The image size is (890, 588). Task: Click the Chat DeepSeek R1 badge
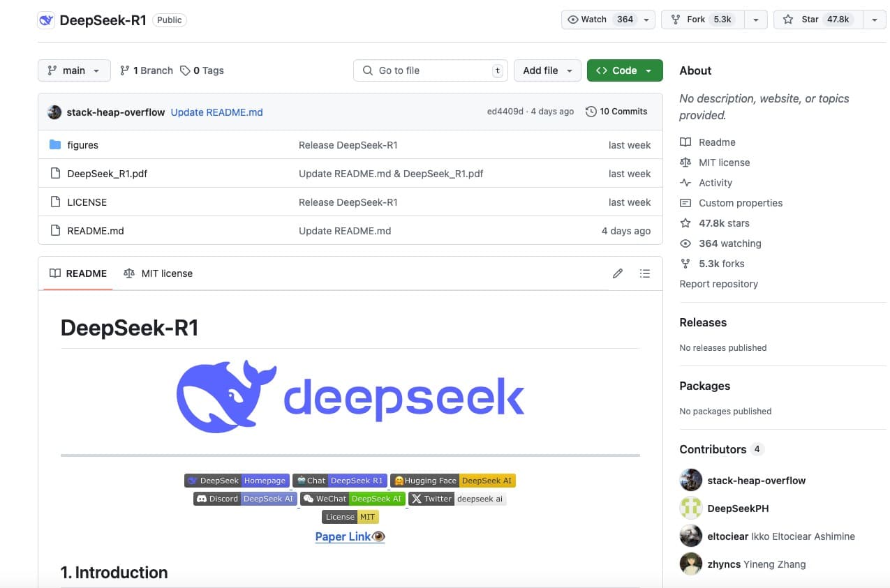pos(340,481)
